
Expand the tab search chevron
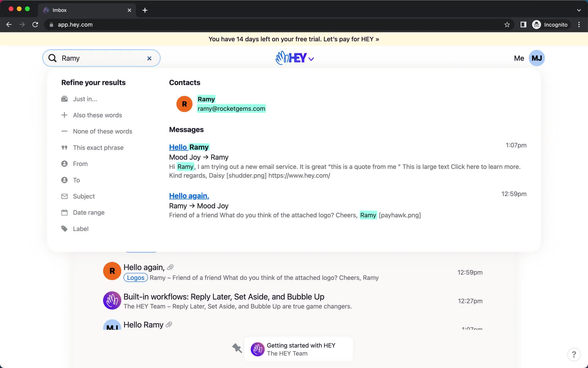(579, 10)
